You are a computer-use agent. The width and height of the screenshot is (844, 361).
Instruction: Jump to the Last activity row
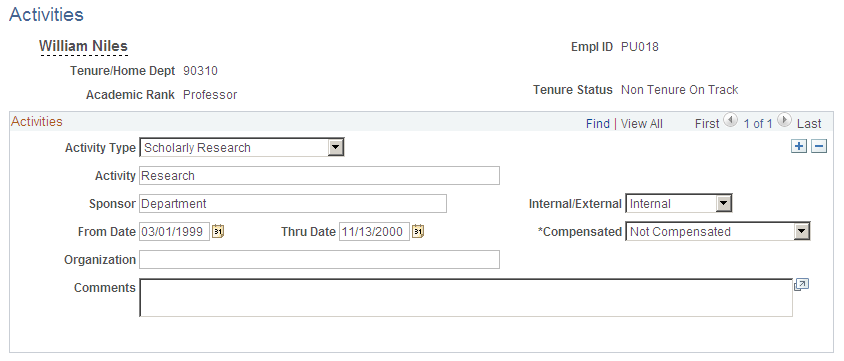[x=809, y=124]
